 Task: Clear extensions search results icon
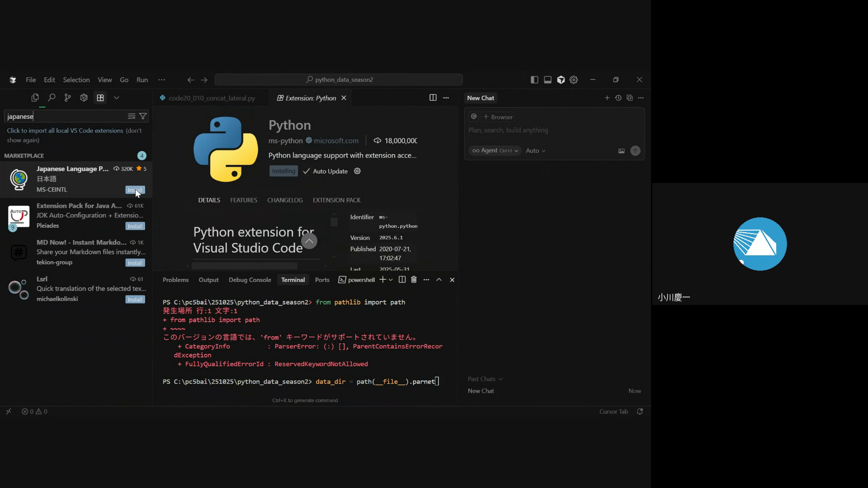pos(132,117)
